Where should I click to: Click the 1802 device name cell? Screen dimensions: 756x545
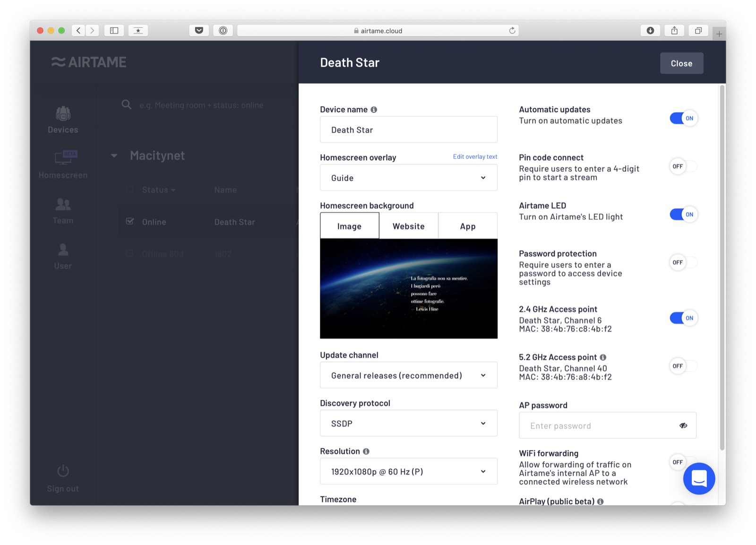tap(223, 254)
